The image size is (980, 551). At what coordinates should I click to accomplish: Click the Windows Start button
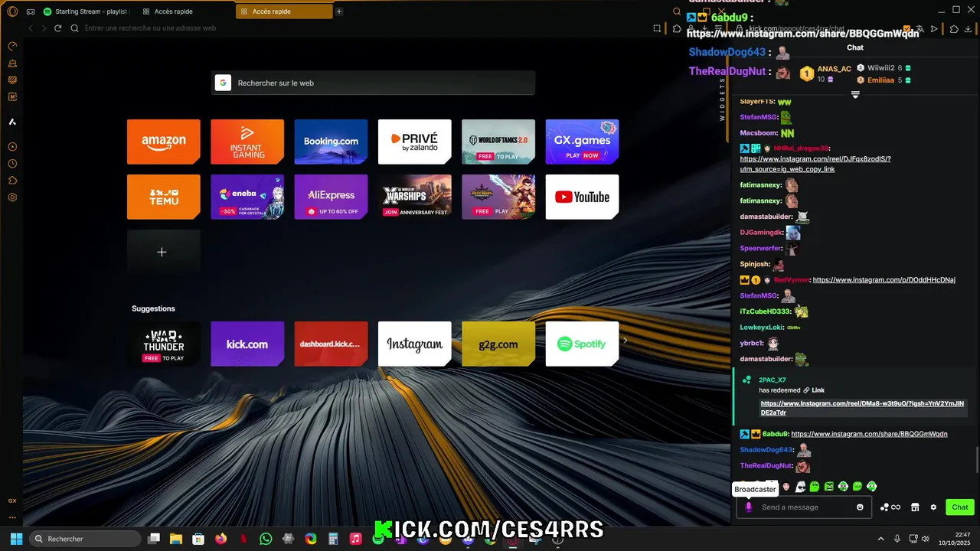16,539
